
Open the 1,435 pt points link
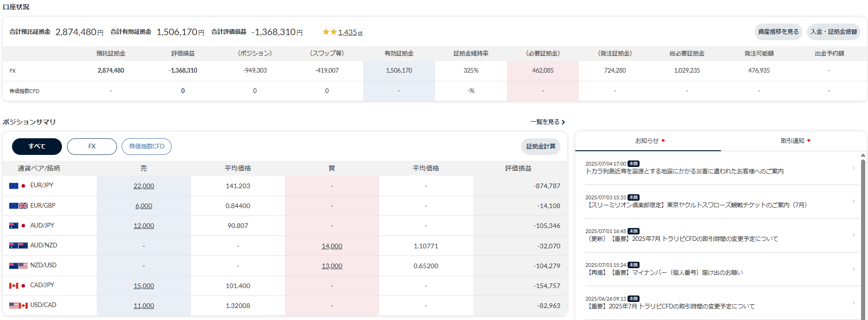click(350, 32)
